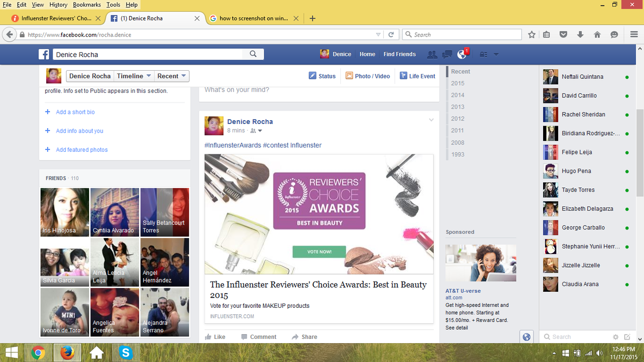Jump to 1993 on the timeline

pyautogui.click(x=458, y=154)
